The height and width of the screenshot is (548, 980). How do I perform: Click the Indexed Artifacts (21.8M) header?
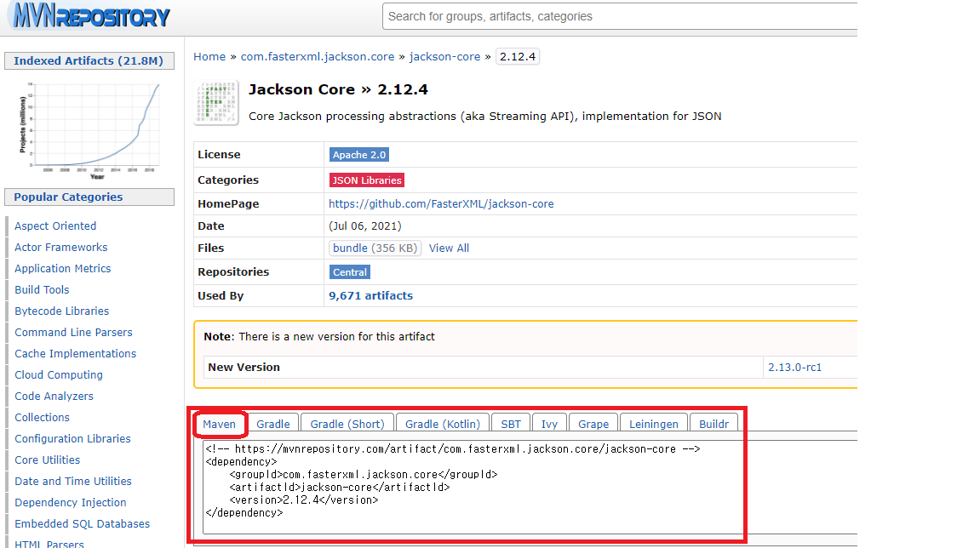click(89, 60)
